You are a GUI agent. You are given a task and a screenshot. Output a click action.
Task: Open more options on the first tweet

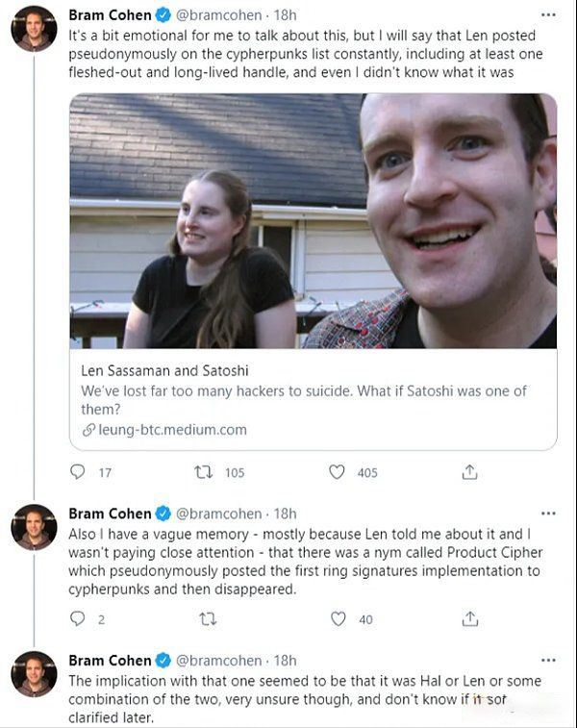[x=548, y=16]
